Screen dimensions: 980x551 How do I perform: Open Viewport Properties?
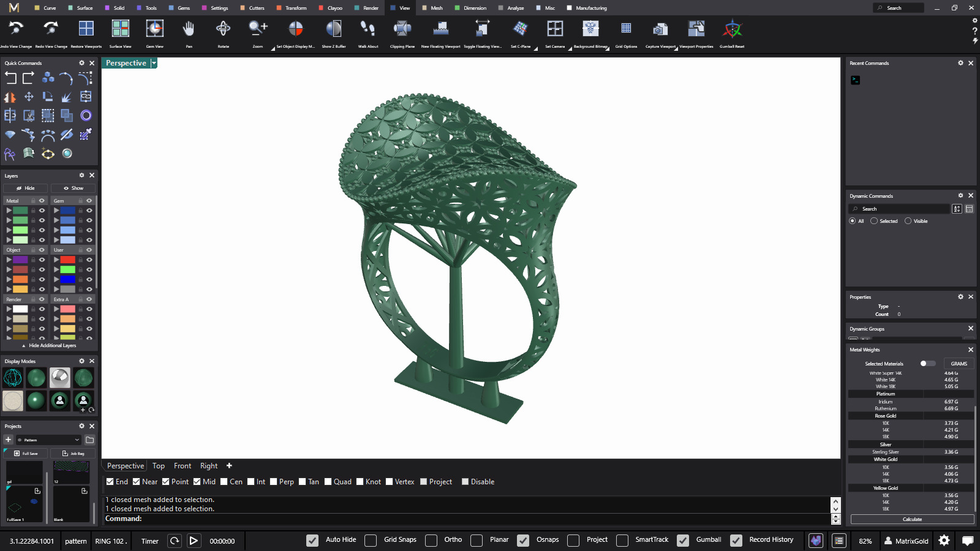(x=696, y=28)
